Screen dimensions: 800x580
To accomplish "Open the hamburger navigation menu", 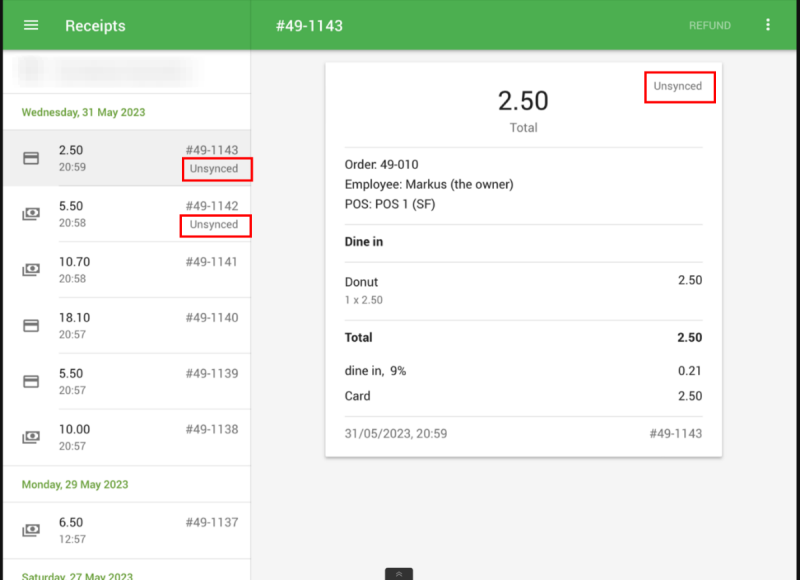I will 31,25.
